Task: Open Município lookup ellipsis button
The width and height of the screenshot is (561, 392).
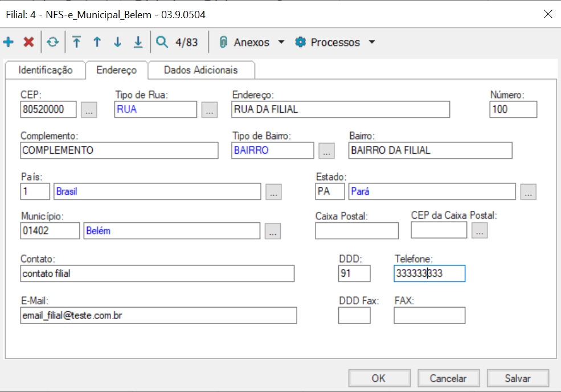Action: (x=273, y=231)
